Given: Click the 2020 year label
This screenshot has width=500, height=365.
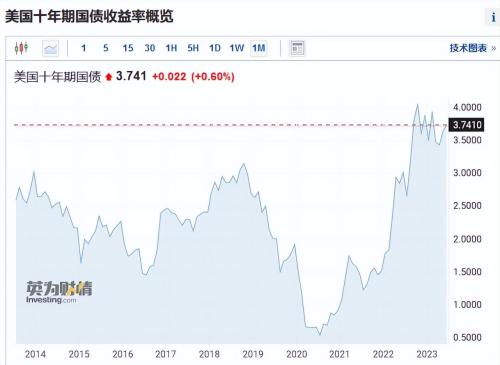Looking at the screenshot, I should [x=297, y=354].
